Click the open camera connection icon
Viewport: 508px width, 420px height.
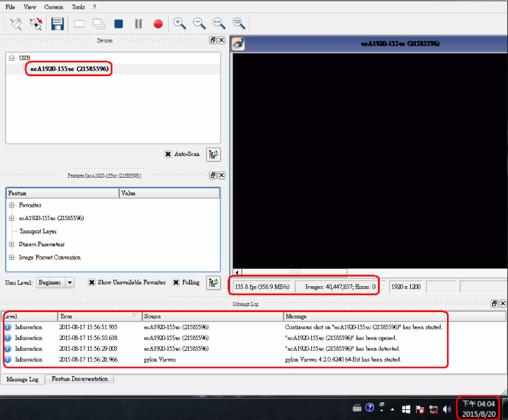pos(17,24)
